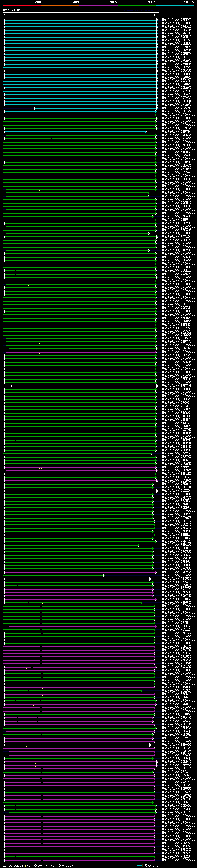Click hit label UniRef100_Q2QX58
This screenshot has height=868, width=197.
click(x=177, y=40)
